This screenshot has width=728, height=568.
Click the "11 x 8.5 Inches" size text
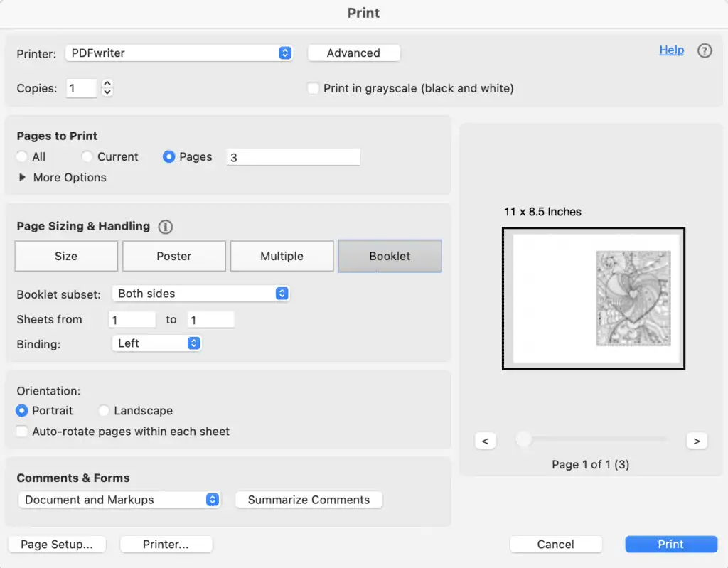point(542,212)
